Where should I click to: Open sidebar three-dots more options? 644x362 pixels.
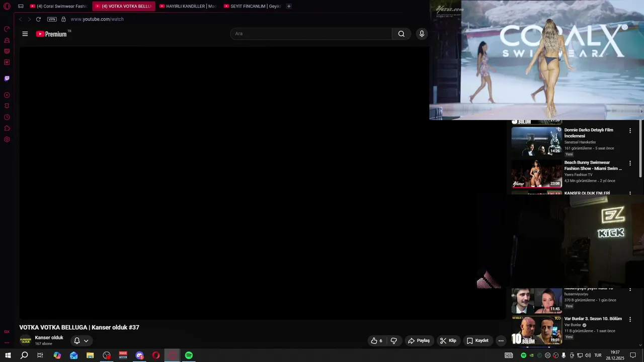(7, 342)
